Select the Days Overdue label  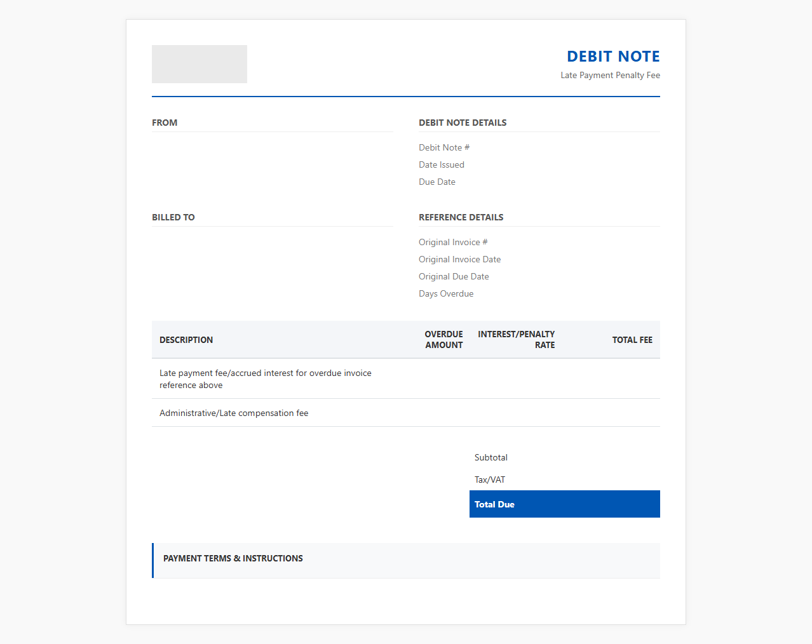[446, 293]
